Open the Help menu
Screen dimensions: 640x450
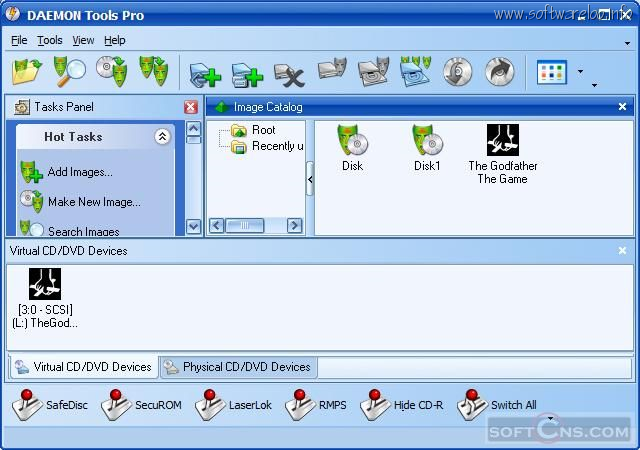tap(115, 40)
